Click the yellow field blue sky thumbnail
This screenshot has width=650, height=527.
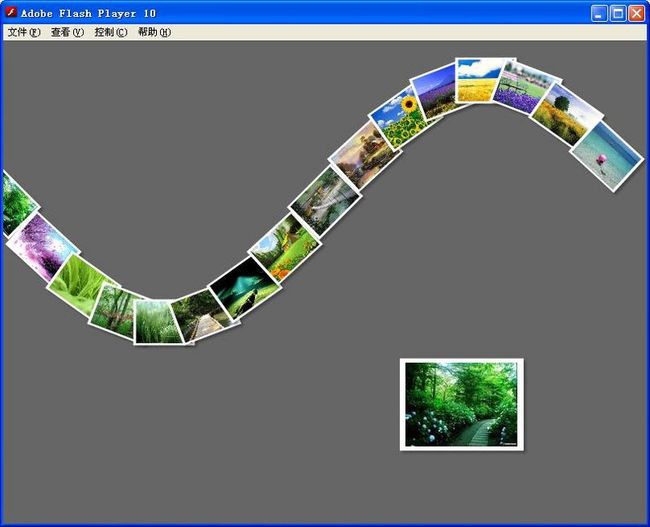pyautogui.click(x=479, y=80)
